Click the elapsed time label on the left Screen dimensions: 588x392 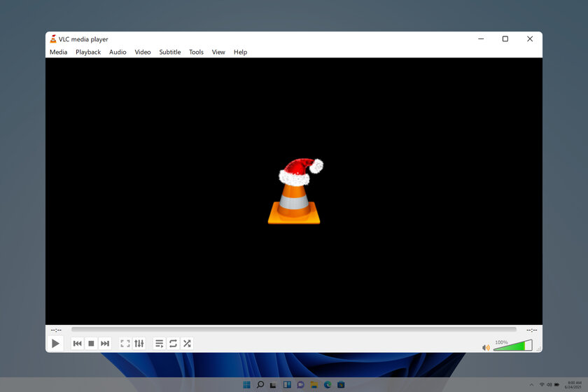tap(56, 330)
